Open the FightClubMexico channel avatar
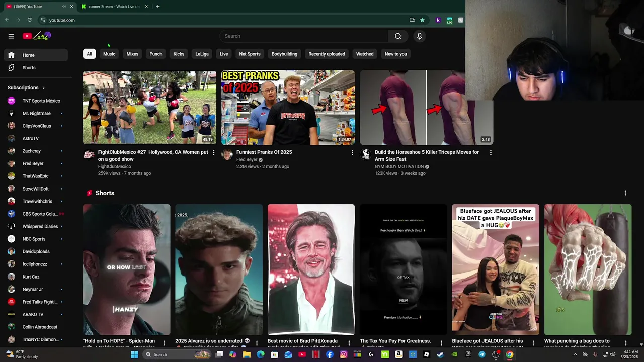Viewport: 644px width, 362px height. click(89, 155)
